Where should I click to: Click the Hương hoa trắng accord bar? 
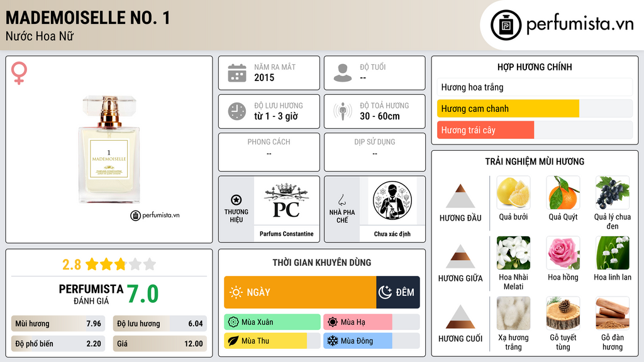[535, 87]
